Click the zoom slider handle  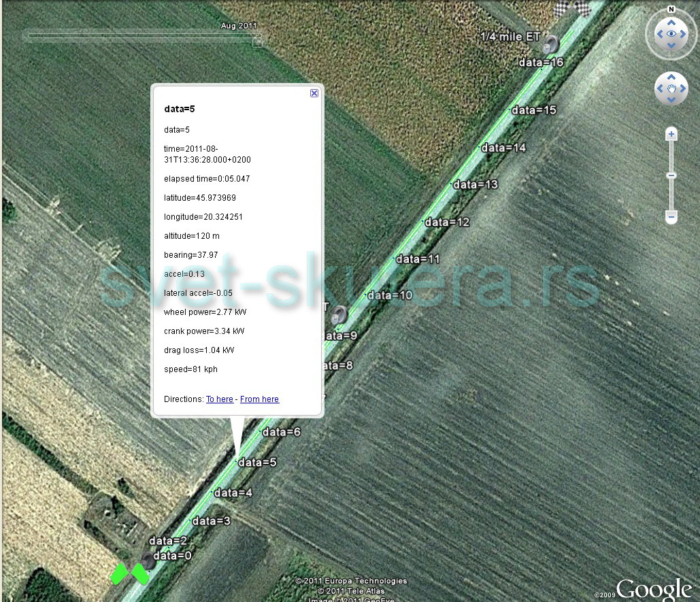coord(671,175)
